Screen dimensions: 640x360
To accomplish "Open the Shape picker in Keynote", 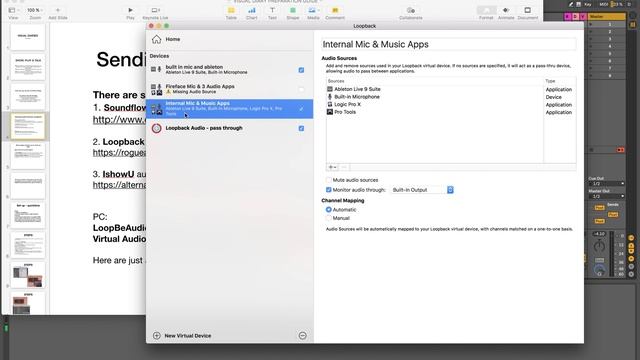I will point(293,13).
